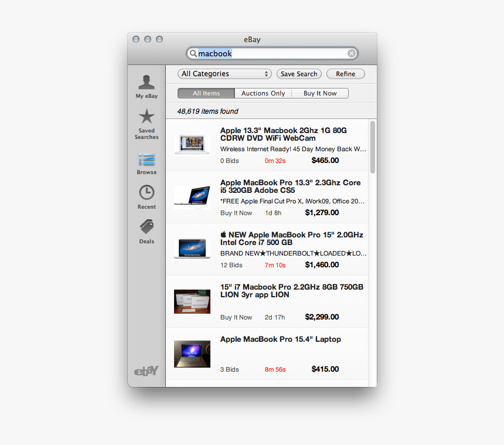This screenshot has height=445, width=504.
Task: Click the macbook search field
Action: (272, 53)
